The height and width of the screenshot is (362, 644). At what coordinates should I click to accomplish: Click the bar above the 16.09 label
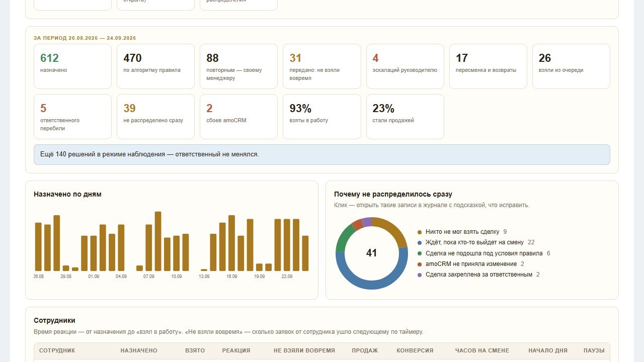[232, 243]
